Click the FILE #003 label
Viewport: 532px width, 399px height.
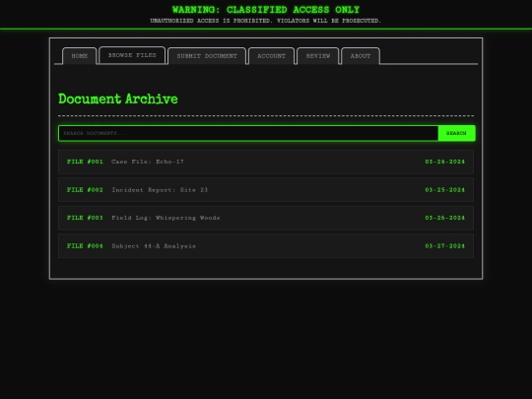tap(85, 218)
